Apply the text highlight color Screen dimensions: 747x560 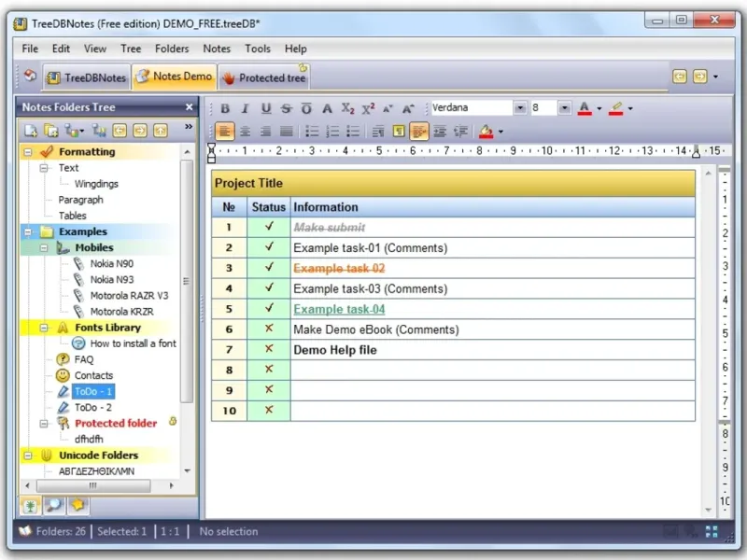[616, 108]
